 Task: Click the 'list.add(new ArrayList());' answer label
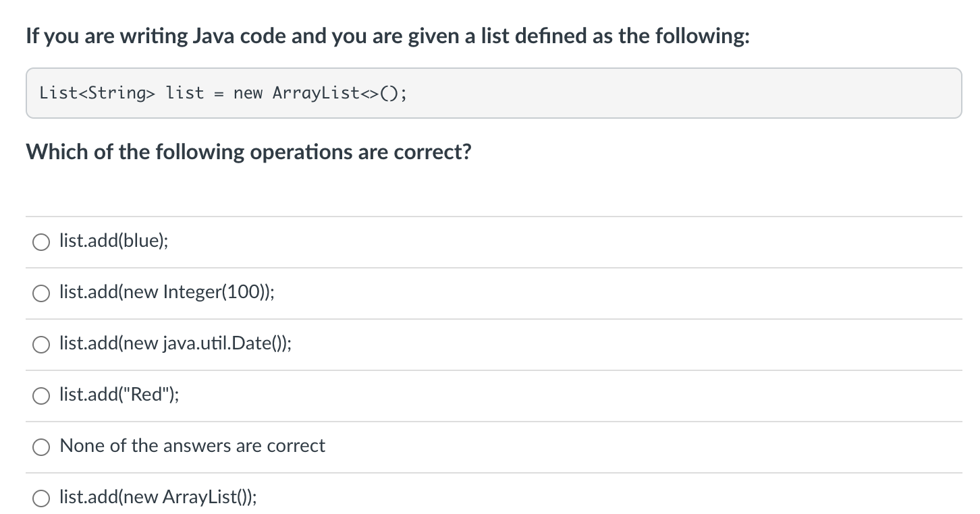click(x=158, y=497)
